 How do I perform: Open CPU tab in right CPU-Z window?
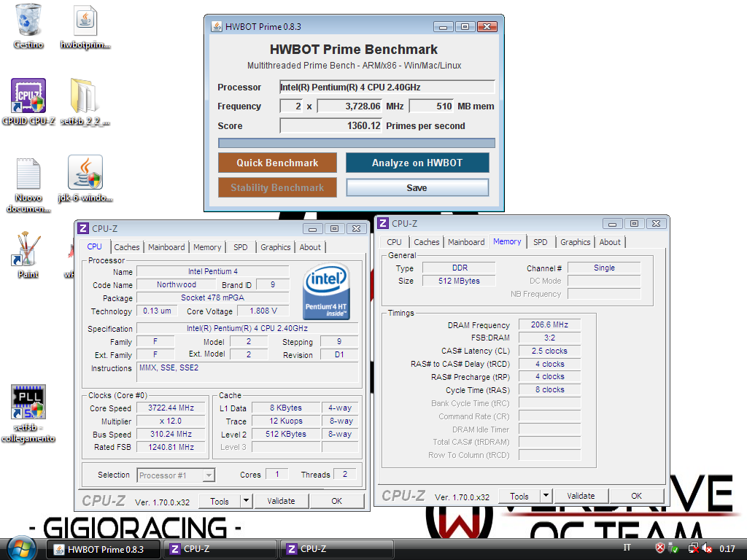(394, 242)
